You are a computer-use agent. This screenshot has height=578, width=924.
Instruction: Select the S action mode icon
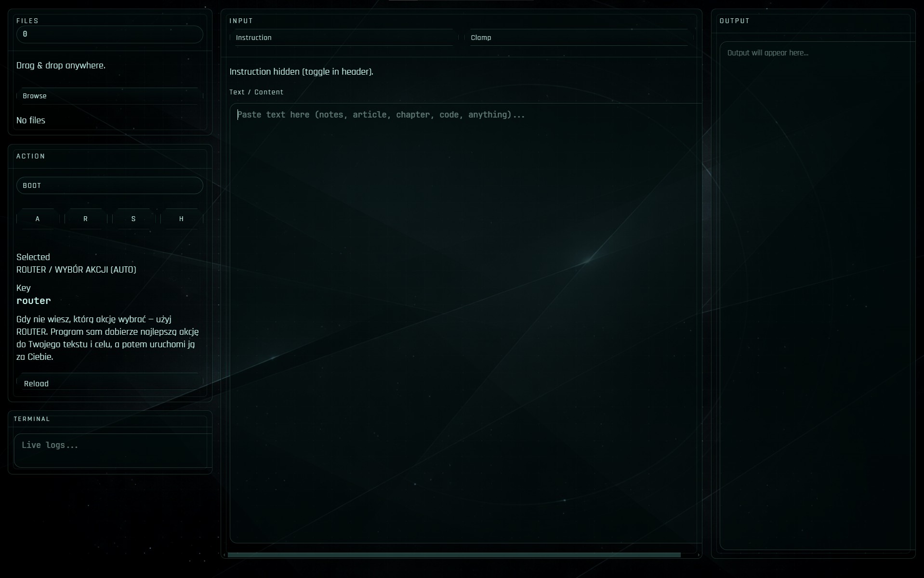coord(133,219)
